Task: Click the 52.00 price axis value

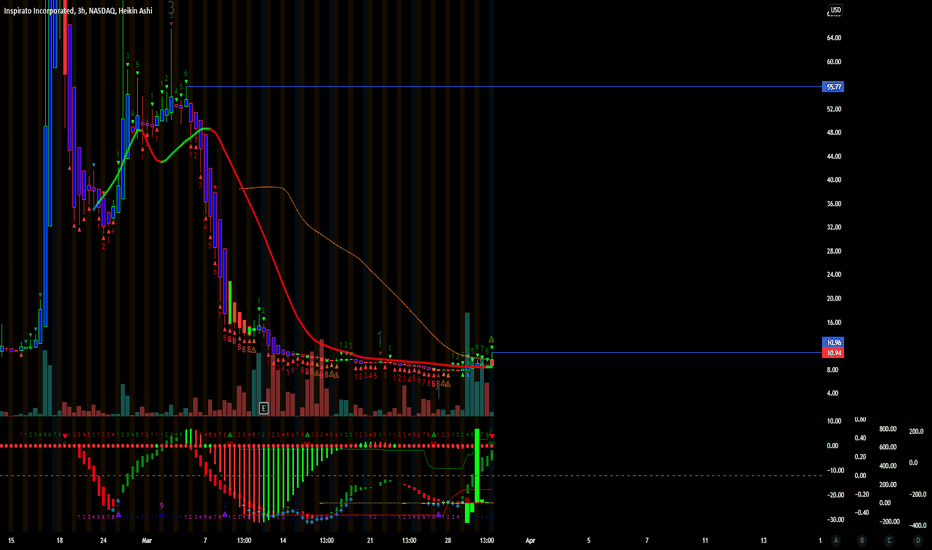Action: pos(834,109)
